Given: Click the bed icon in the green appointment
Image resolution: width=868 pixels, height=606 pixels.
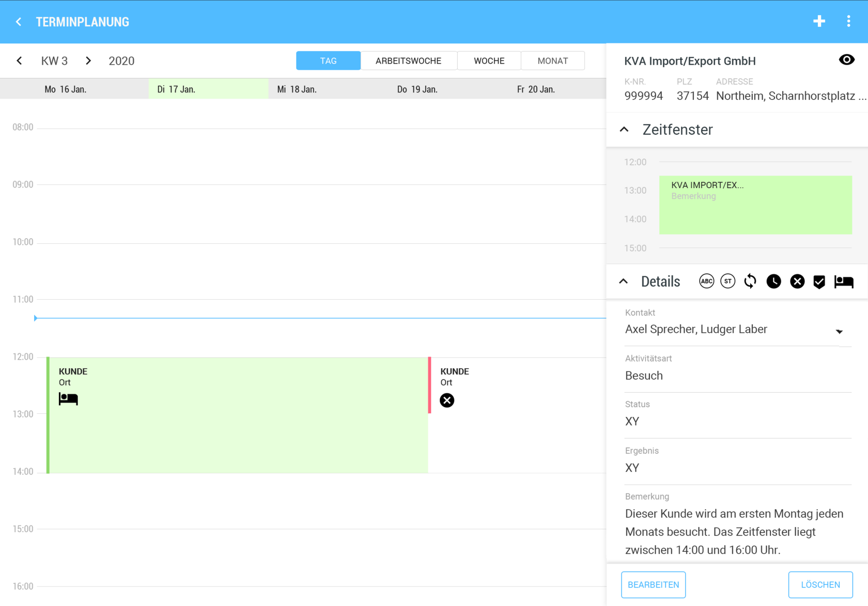Looking at the screenshot, I should click(x=68, y=399).
